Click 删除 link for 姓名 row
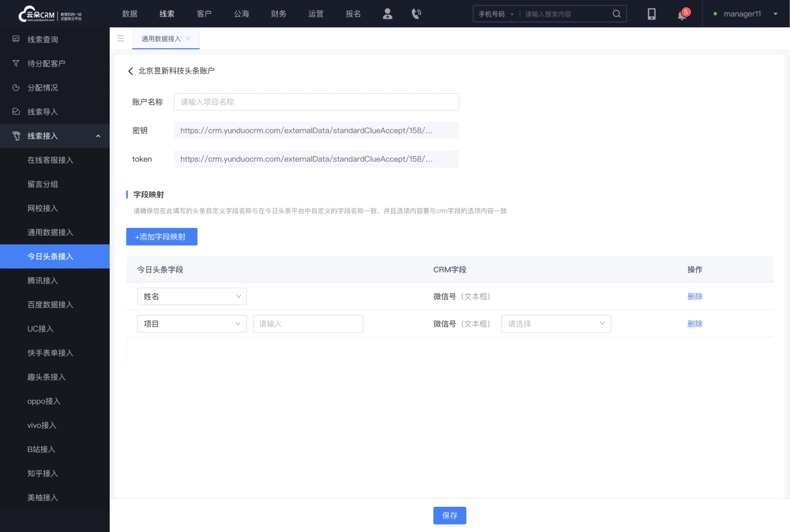The image size is (790, 532). click(695, 296)
